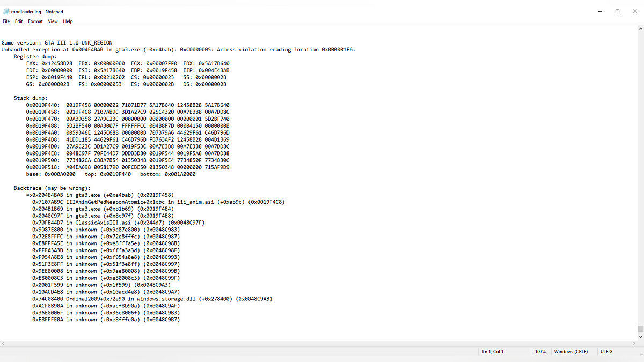Image resolution: width=644 pixels, height=362 pixels.
Task: Open the Help menu
Action: (68, 21)
